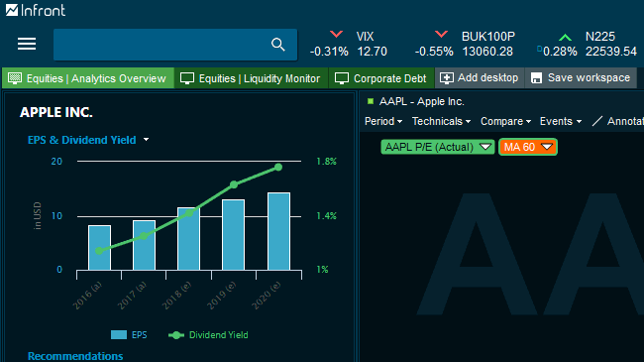Toggle the EPS series in legend

click(x=129, y=335)
